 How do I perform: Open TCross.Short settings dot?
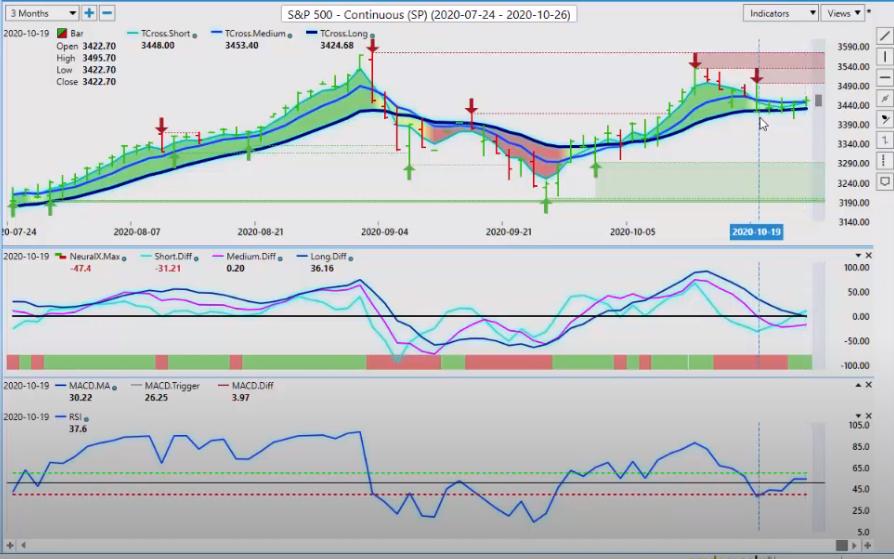pos(195,35)
